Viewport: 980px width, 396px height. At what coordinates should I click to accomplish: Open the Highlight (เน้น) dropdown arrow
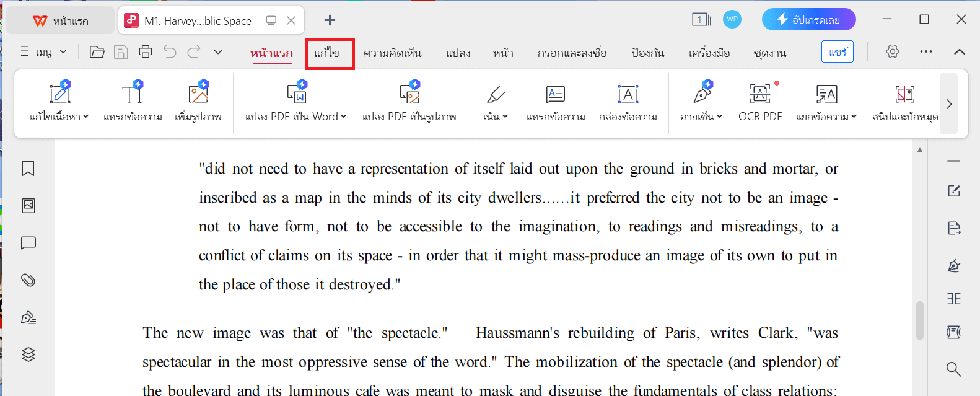pyautogui.click(x=505, y=117)
